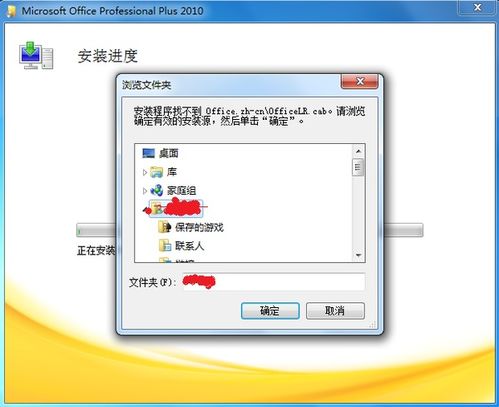Expand the 家庭组 tree node arrow
499x407 pixels.
(x=145, y=191)
